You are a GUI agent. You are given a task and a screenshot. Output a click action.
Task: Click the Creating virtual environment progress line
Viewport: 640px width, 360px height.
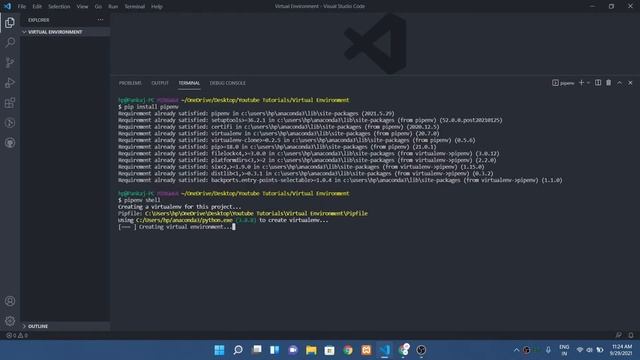[176, 227]
